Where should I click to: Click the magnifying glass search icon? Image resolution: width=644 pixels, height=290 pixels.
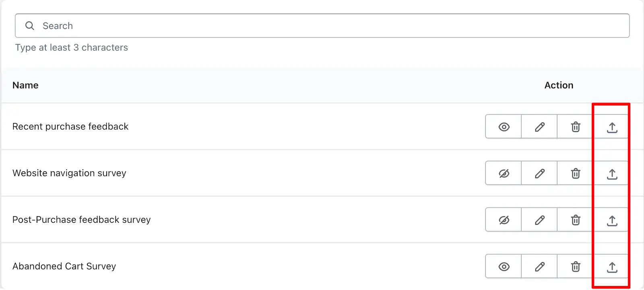click(x=30, y=26)
